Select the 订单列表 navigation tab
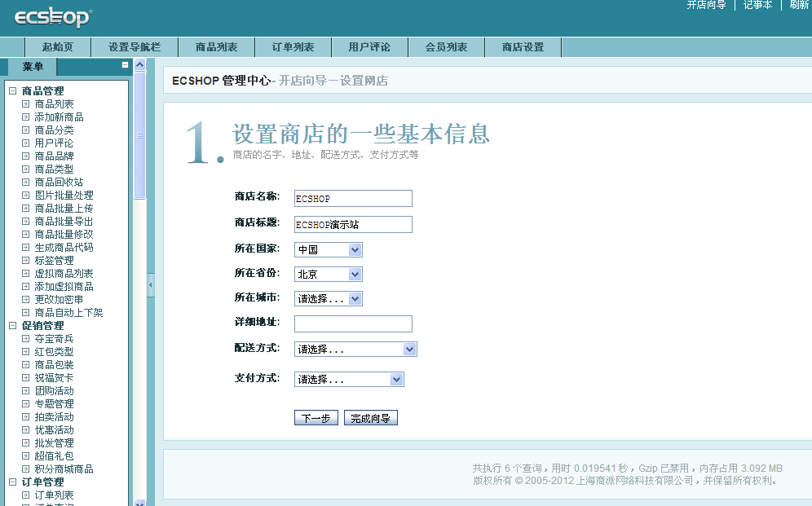 [x=293, y=47]
